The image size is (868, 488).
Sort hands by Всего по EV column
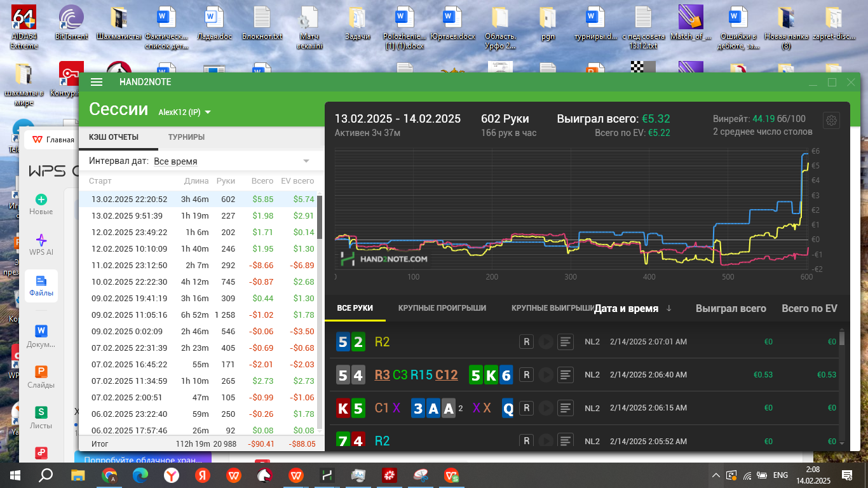click(810, 308)
